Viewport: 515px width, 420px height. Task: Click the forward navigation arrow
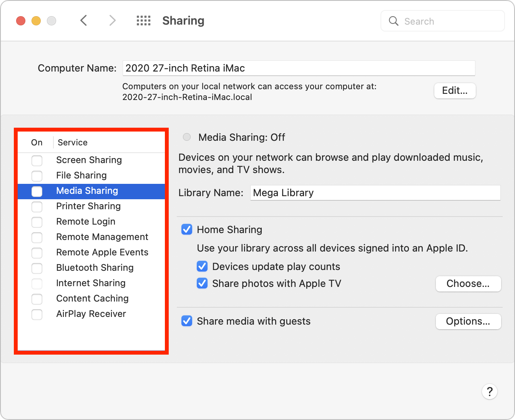pyautogui.click(x=112, y=20)
